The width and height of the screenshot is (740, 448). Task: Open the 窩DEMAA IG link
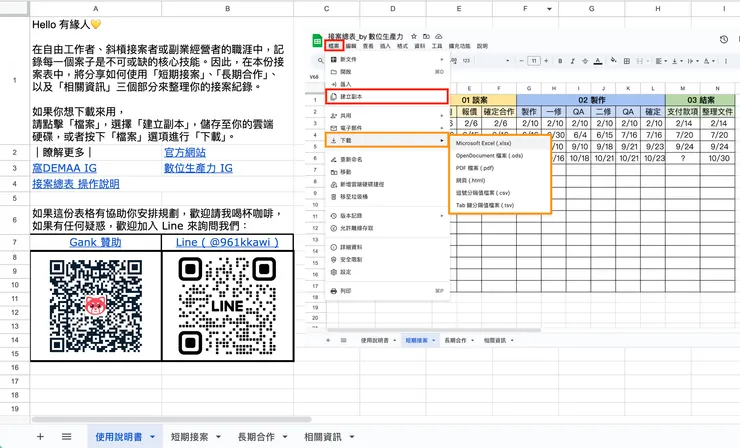[65, 168]
